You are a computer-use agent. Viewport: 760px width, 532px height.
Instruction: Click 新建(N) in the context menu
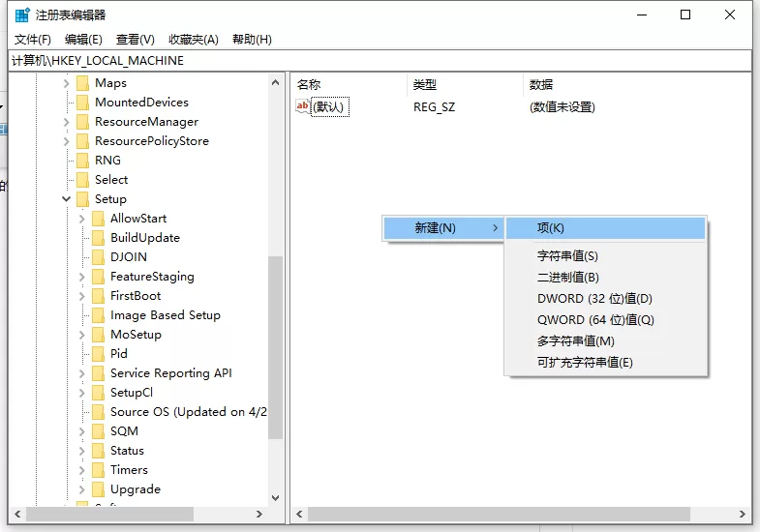(x=443, y=228)
